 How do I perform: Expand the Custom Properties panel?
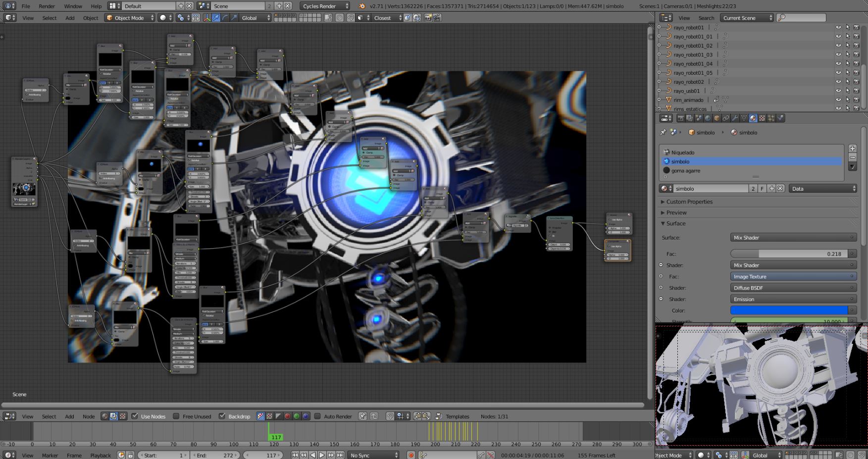point(689,202)
